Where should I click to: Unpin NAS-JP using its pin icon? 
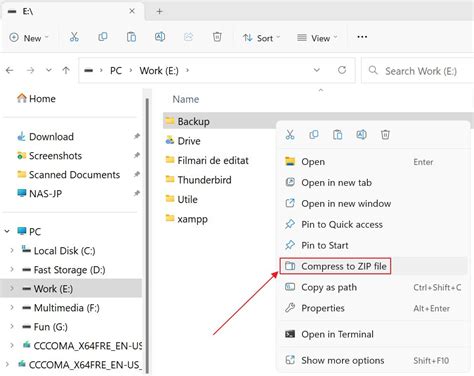click(137, 193)
